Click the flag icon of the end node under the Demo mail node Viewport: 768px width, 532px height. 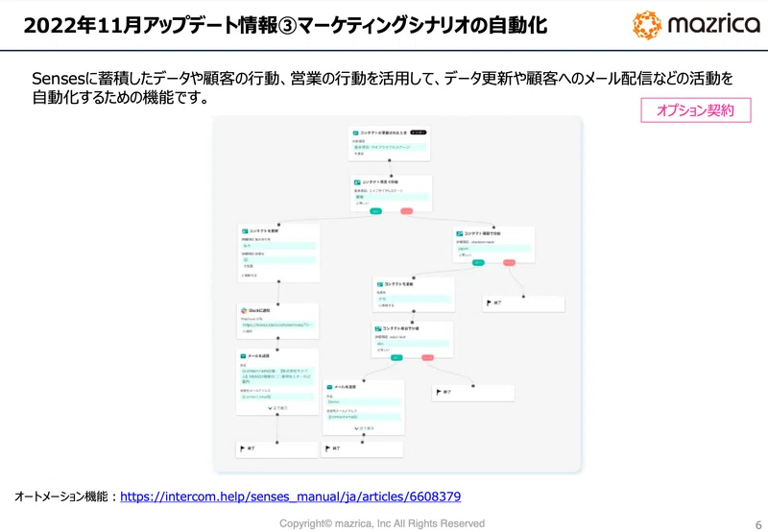pyautogui.click(x=327, y=448)
